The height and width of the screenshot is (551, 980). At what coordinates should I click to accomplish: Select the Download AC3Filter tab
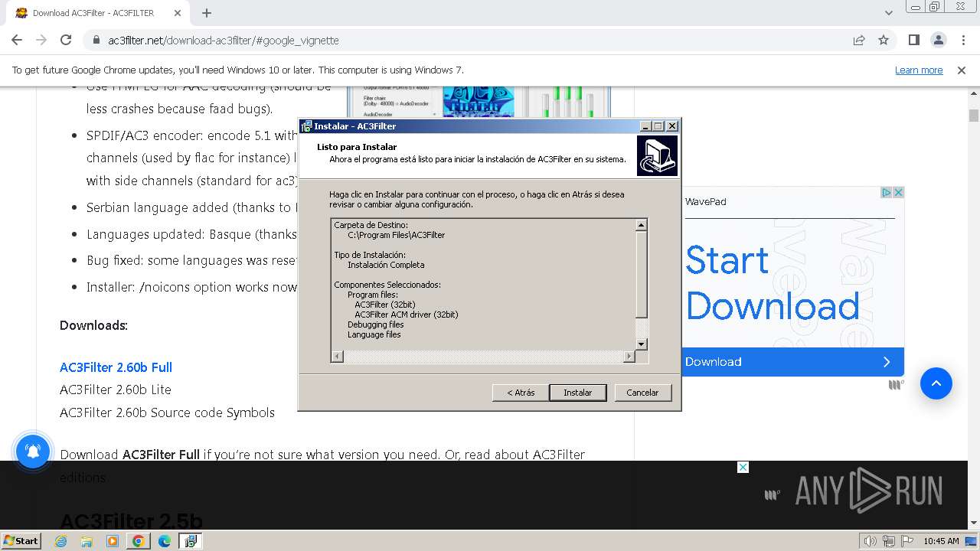pos(93,13)
